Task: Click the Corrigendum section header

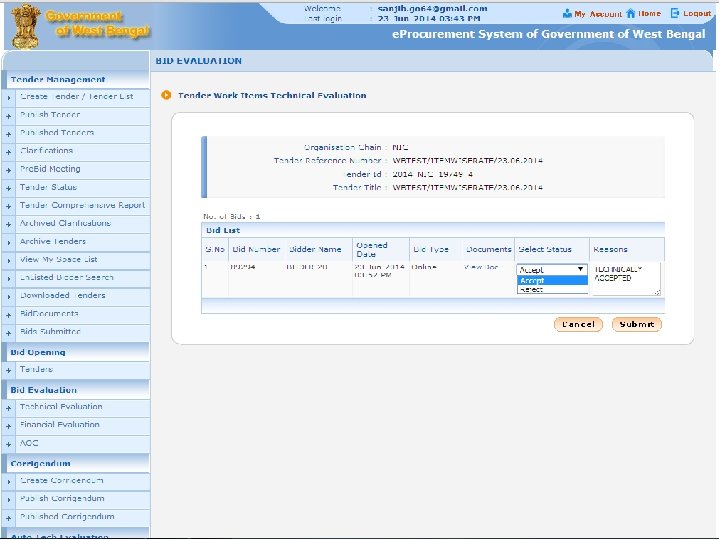Action: [x=76, y=463]
